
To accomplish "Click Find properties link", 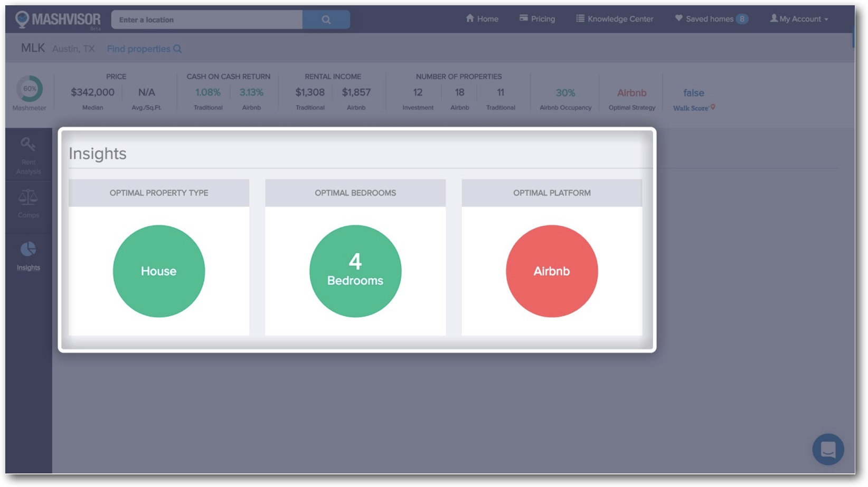I will pos(144,49).
